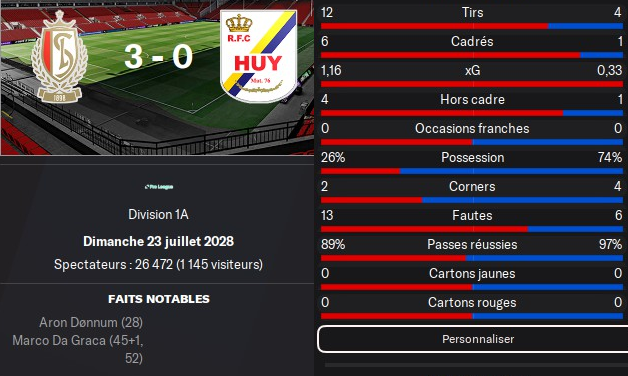Open scorer Aron Dønnum (28)
This screenshot has height=376, width=628.
click(91, 322)
